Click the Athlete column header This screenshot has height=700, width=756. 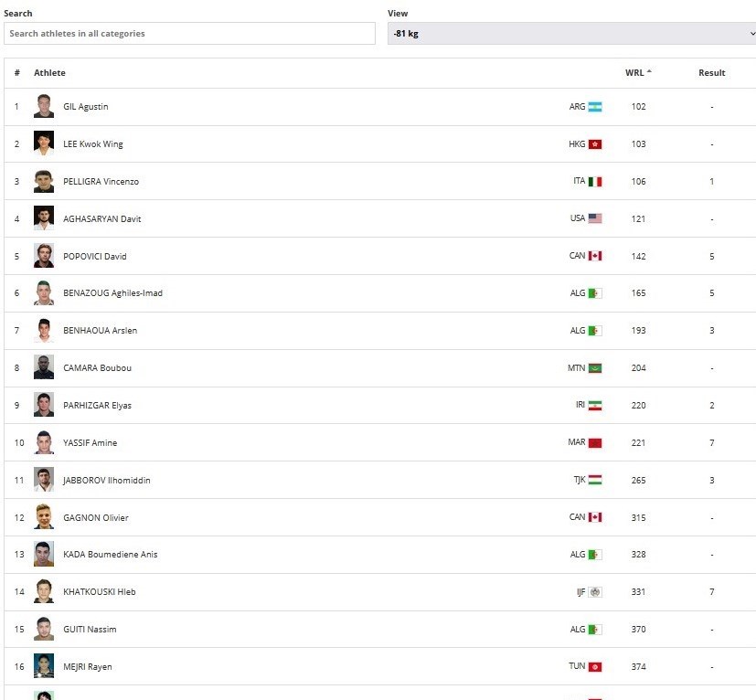[50, 73]
